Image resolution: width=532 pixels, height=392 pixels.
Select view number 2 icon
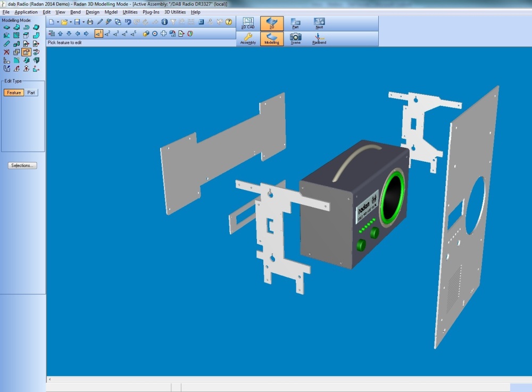[x=107, y=34]
